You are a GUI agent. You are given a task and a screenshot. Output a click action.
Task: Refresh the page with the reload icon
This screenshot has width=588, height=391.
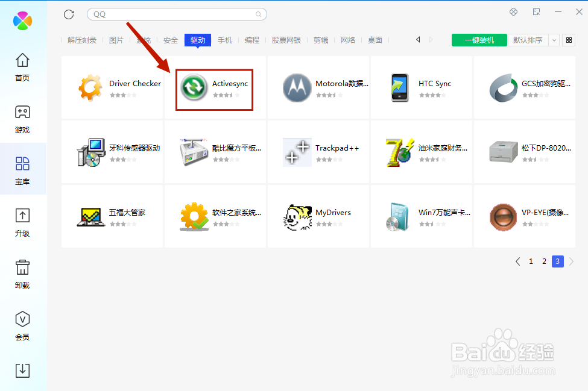pos(69,14)
